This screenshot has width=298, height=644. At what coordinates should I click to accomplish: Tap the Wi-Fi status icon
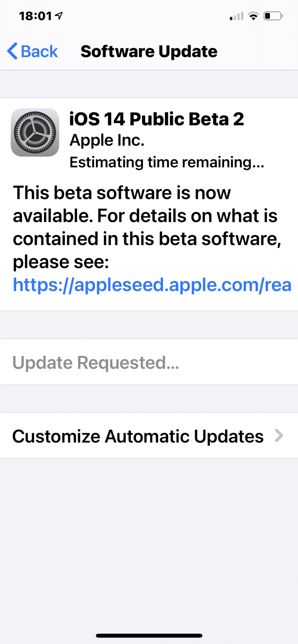(253, 16)
